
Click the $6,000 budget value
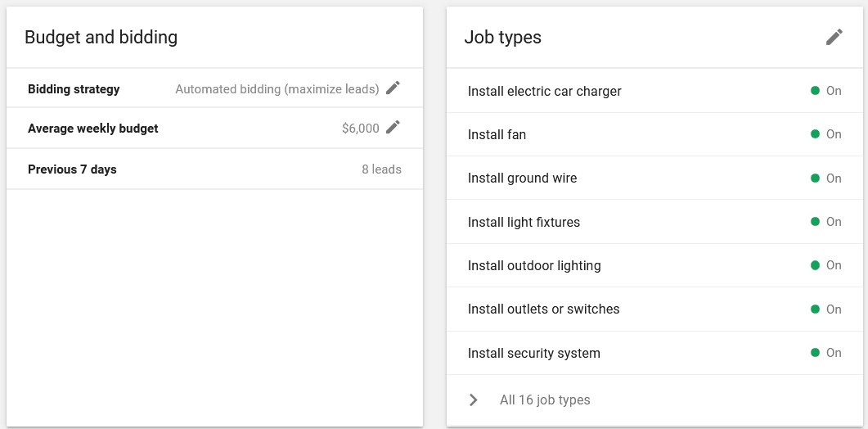[361, 129]
